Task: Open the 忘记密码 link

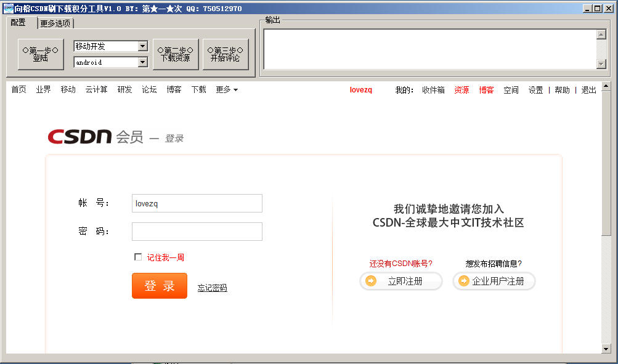Action: 212,288
